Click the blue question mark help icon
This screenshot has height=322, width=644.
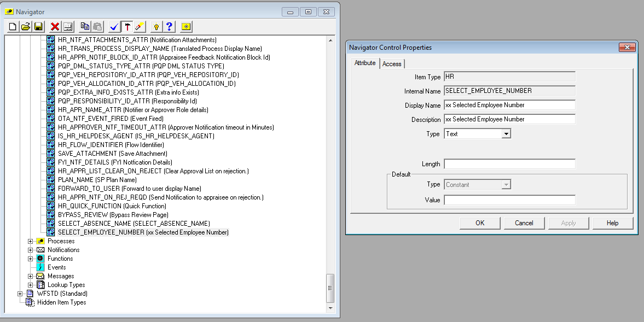click(x=169, y=27)
